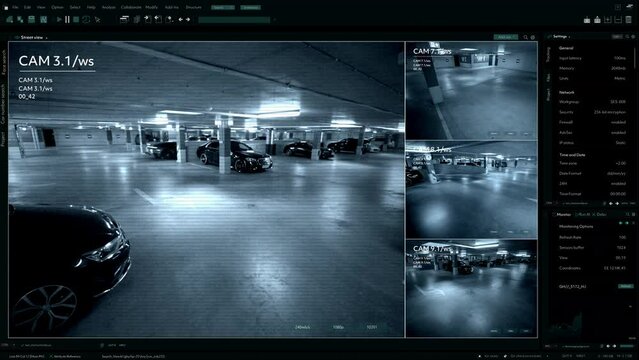639x360 pixels.
Task: Click the copy documents icon
Action: click(137, 19)
